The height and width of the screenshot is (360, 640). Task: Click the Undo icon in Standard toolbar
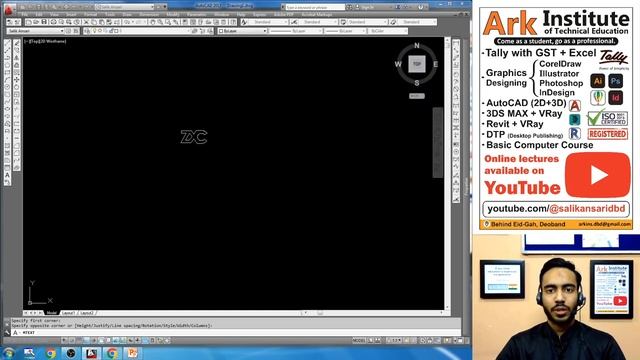pyautogui.click(x=127, y=22)
